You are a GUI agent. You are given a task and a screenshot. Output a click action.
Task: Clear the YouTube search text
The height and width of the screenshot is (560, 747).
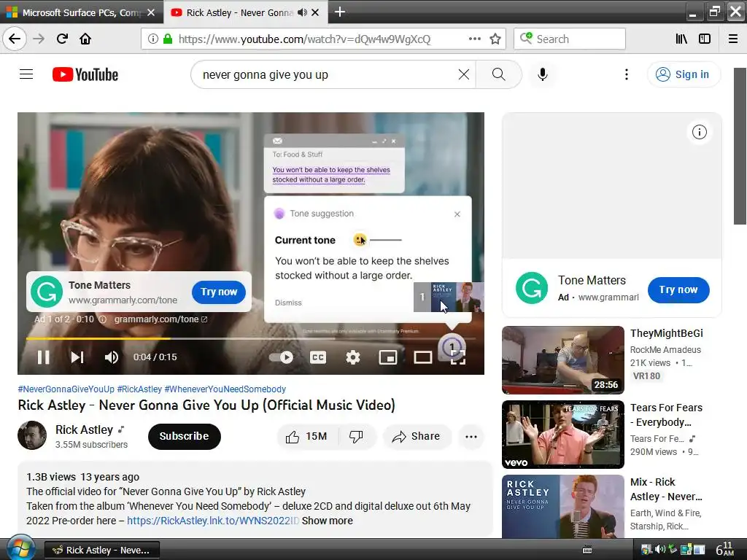[463, 74]
